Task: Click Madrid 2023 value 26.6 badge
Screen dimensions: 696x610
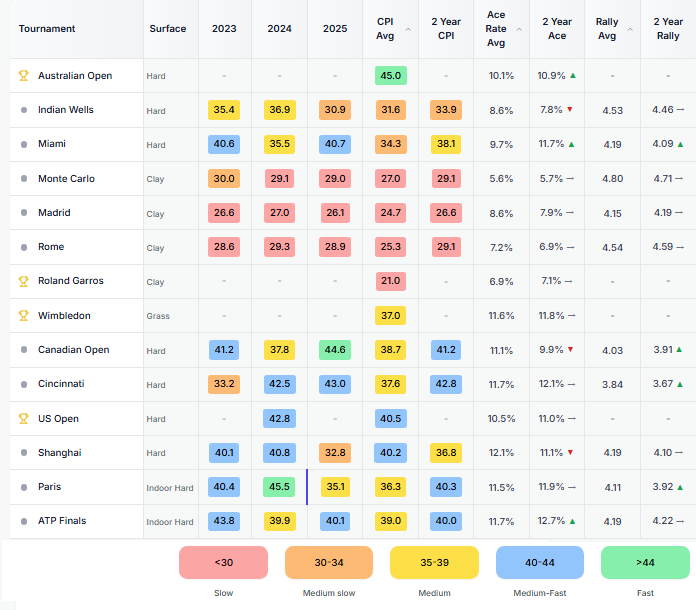Action: (224, 213)
